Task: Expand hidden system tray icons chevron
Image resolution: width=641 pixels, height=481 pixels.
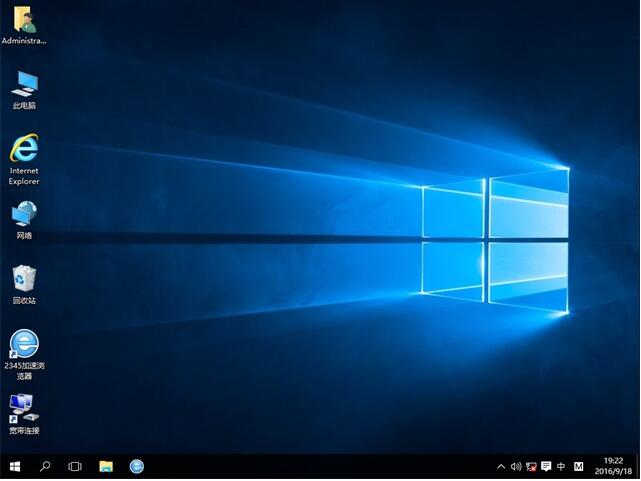Action: point(501,466)
